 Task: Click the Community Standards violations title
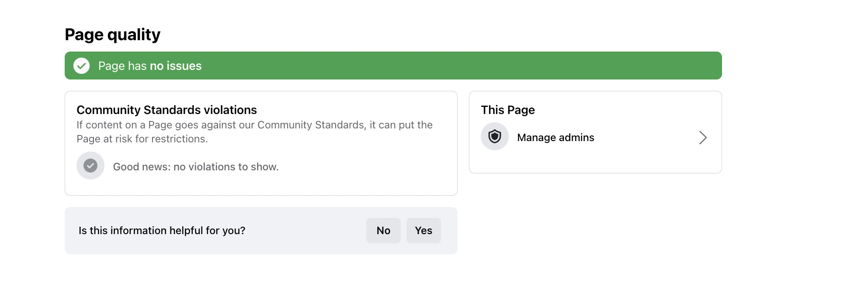pyautogui.click(x=167, y=110)
